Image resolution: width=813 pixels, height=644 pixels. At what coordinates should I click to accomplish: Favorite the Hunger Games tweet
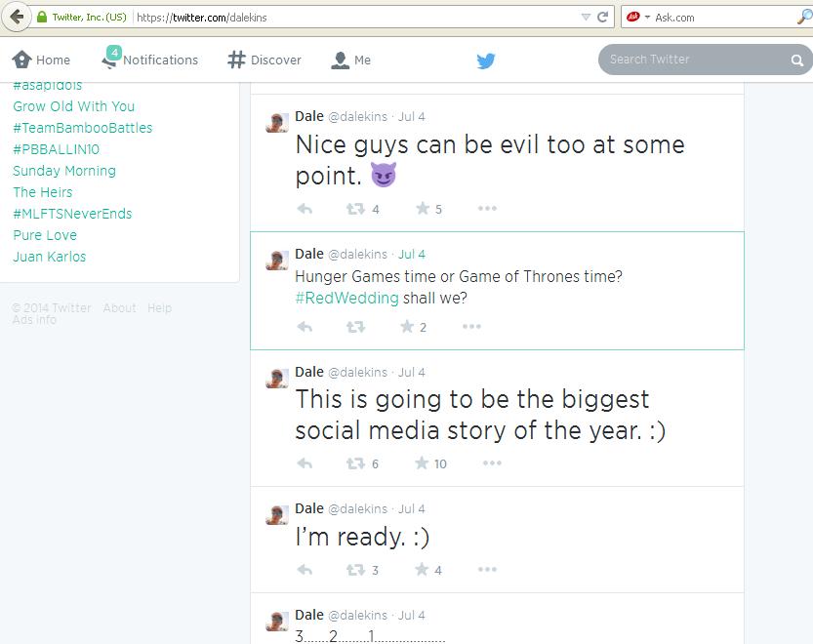(407, 326)
